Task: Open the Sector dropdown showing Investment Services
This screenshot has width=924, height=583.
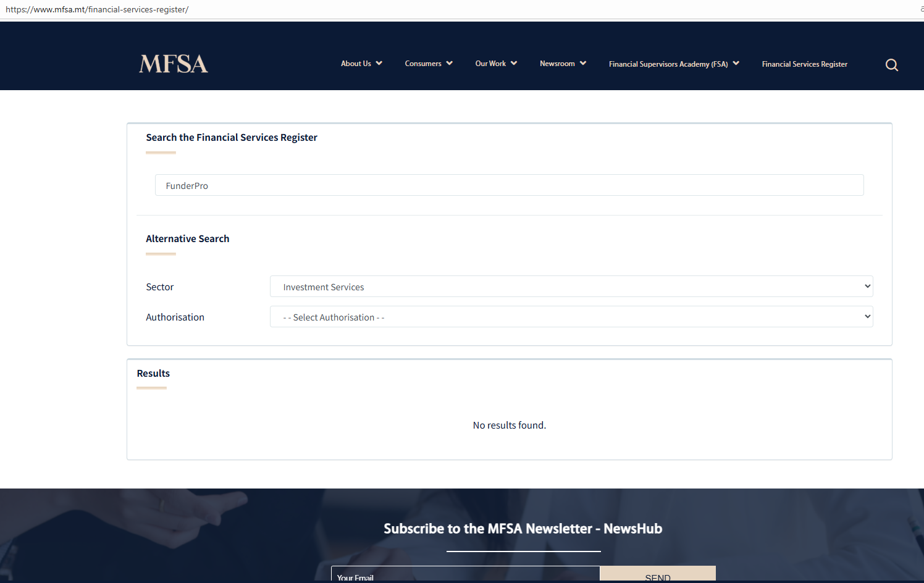Action: (571, 287)
